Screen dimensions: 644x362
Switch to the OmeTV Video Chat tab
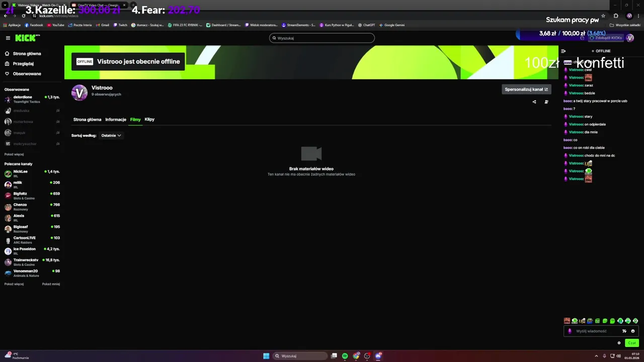(99, 5)
